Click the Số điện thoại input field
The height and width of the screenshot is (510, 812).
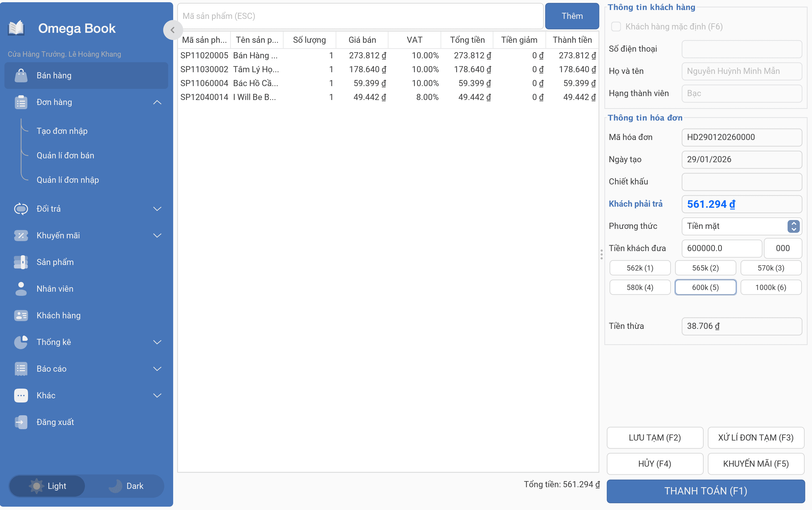pyautogui.click(x=742, y=49)
